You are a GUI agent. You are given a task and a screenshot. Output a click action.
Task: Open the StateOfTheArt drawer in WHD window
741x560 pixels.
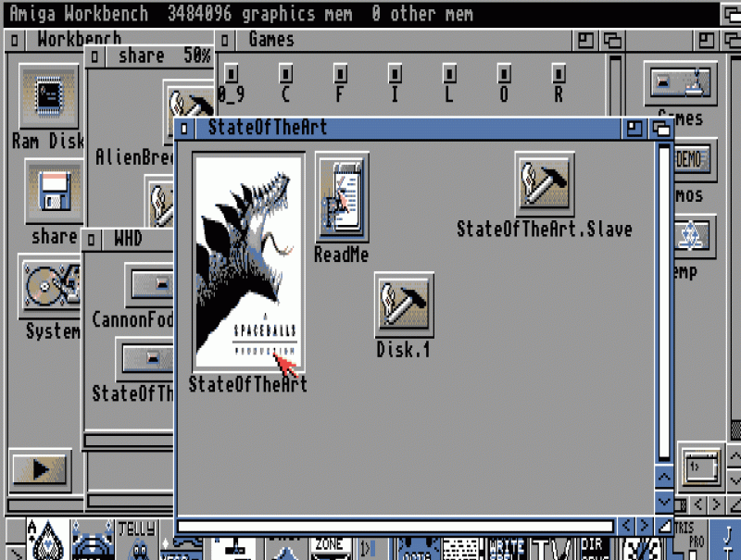[x=144, y=359]
